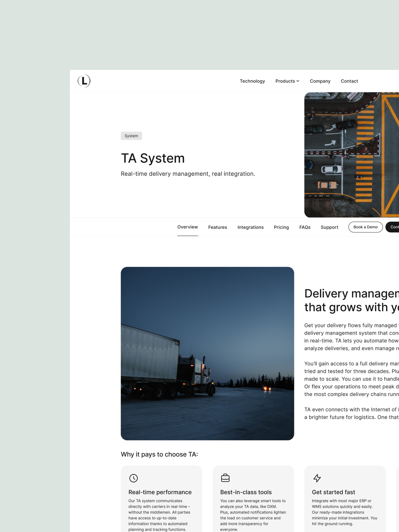Click the TA System heading

pyautogui.click(x=153, y=158)
